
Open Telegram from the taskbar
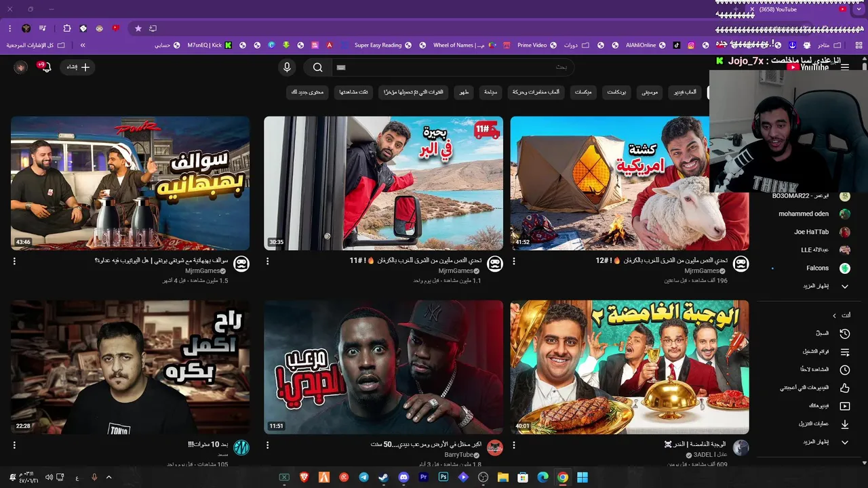[x=363, y=477]
